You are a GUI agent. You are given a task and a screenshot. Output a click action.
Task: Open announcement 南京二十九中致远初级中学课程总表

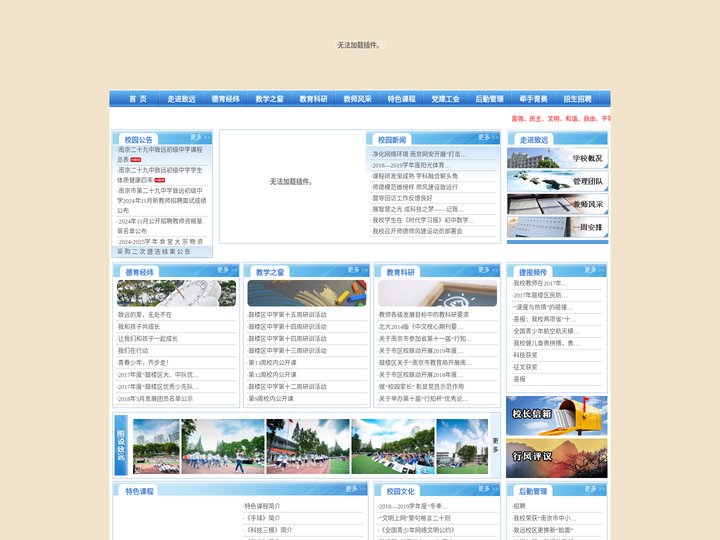(x=159, y=154)
